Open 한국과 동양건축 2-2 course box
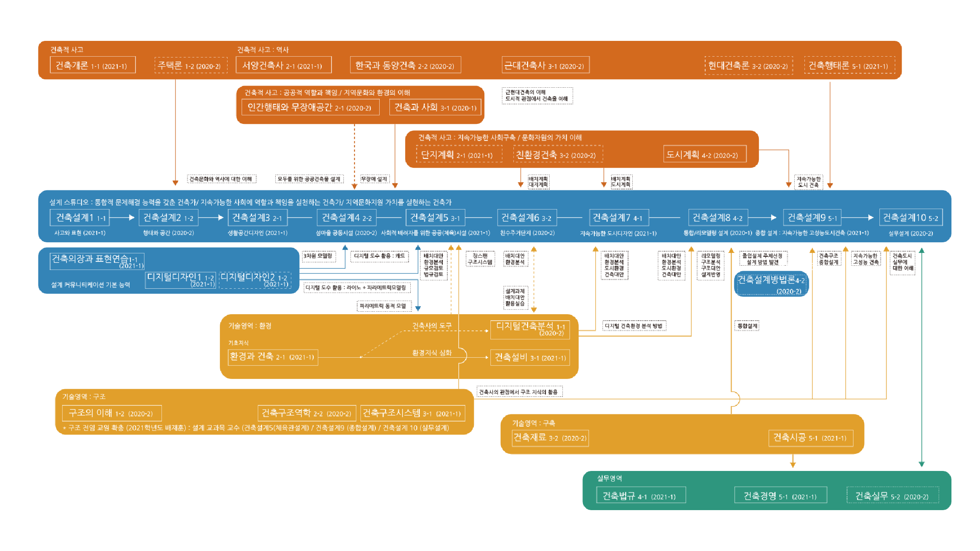This screenshot has height=551, width=980. pyautogui.click(x=405, y=65)
